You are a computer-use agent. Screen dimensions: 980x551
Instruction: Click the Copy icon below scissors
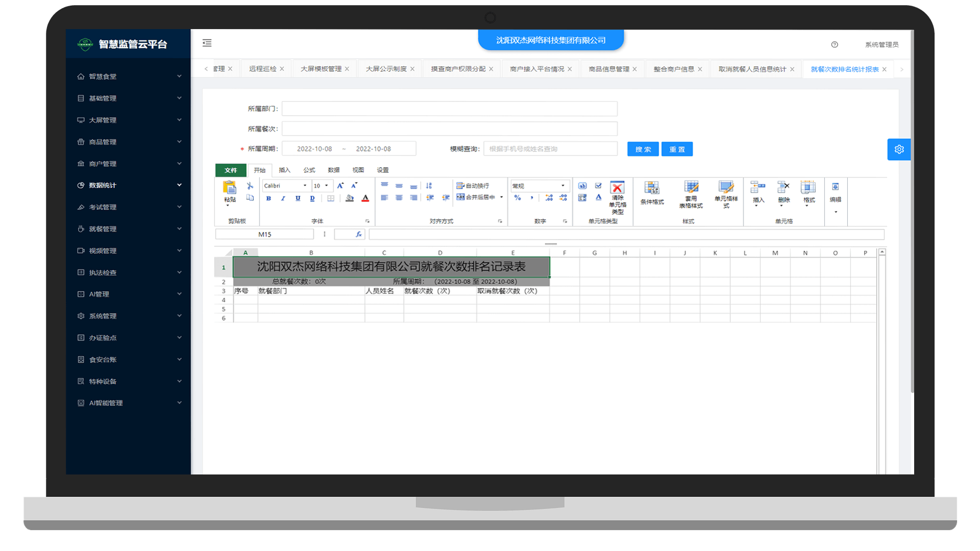[250, 198]
